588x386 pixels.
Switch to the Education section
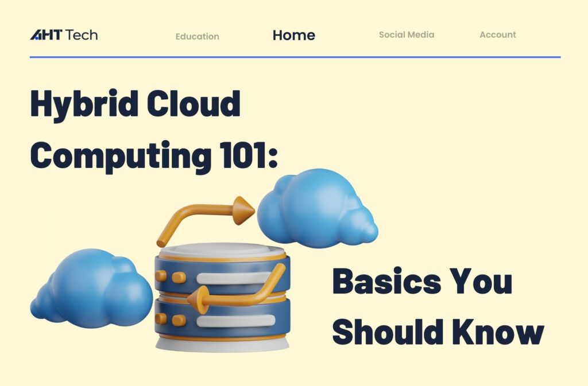pos(198,36)
